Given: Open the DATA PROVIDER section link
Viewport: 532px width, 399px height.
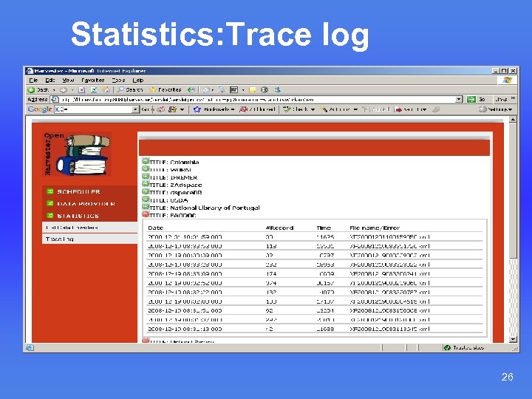Looking at the screenshot, I should coord(86,204).
